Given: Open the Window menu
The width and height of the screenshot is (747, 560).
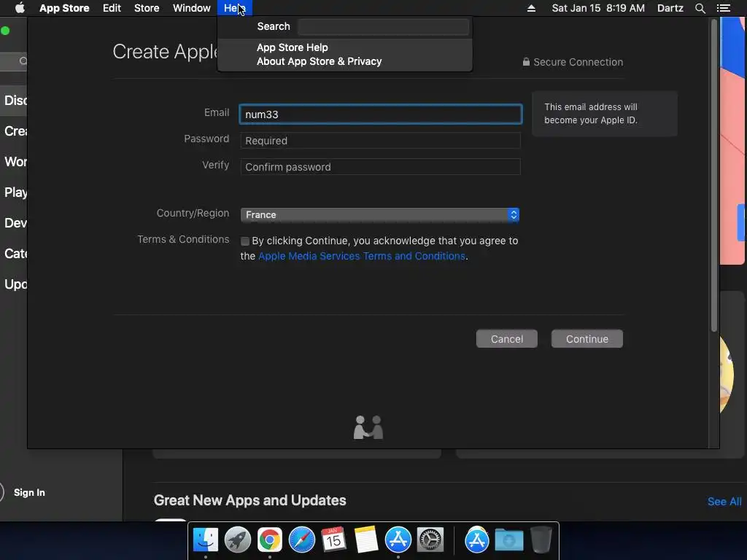Looking at the screenshot, I should click(192, 8).
